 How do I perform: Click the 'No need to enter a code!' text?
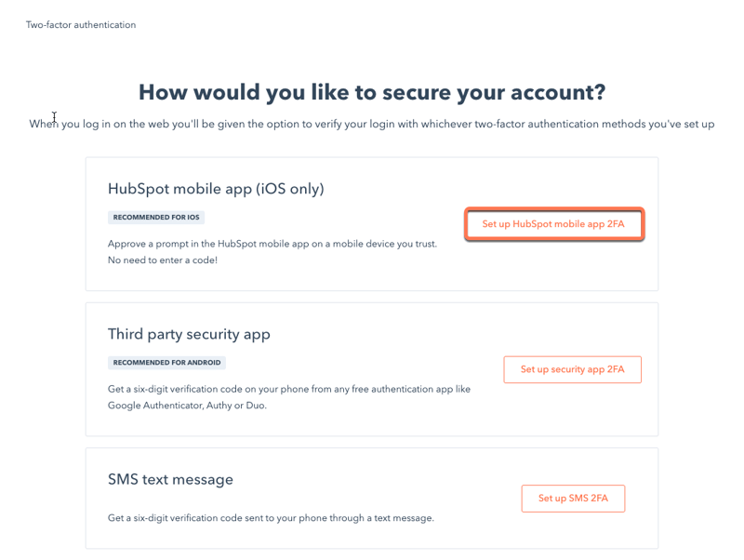point(163,260)
